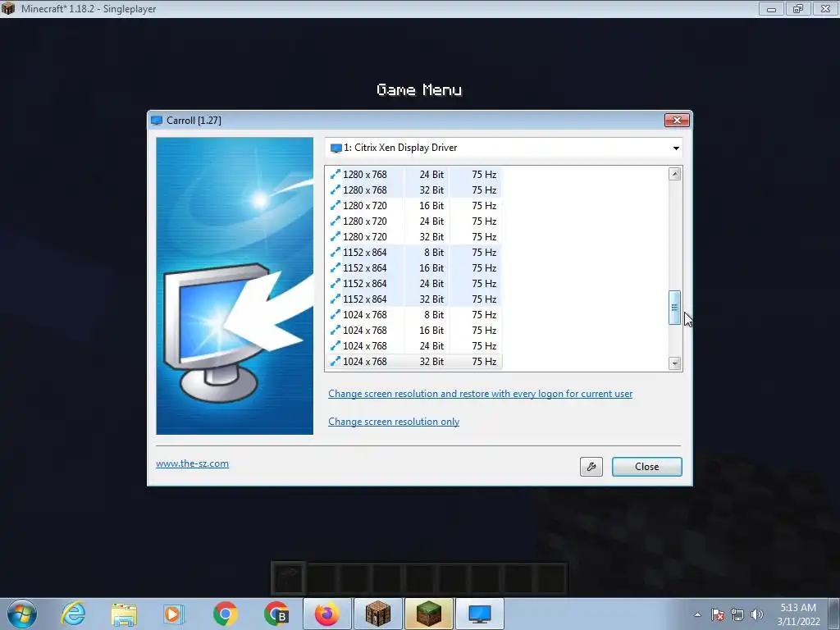
Task: Click the Carroll title bar monitor icon
Action: pos(157,121)
